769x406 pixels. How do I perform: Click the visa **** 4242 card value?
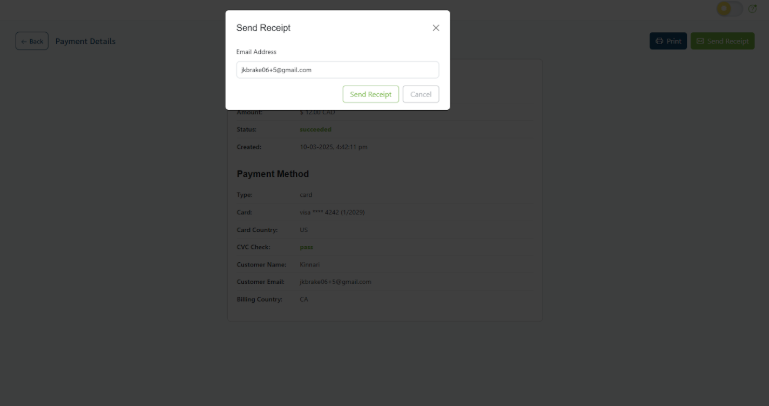coord(332,212)
